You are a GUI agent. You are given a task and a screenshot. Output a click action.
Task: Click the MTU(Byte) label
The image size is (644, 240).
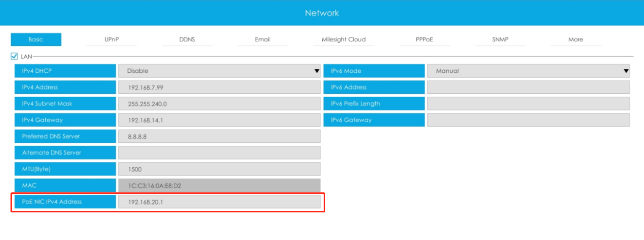click(65, 169)
